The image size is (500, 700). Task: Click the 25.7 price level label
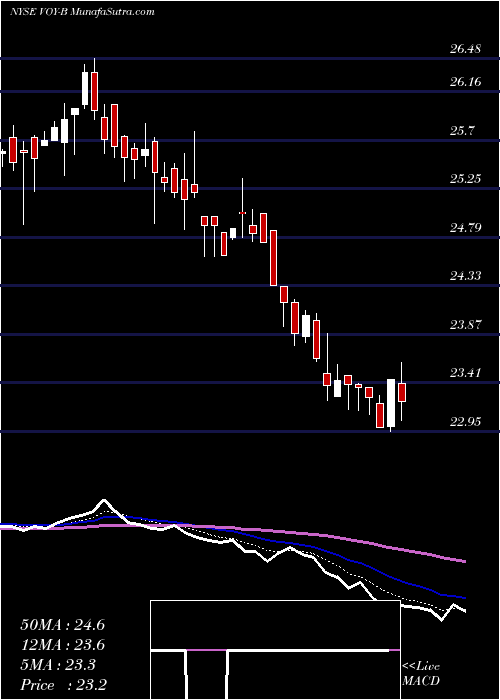[x=462, y=130]
